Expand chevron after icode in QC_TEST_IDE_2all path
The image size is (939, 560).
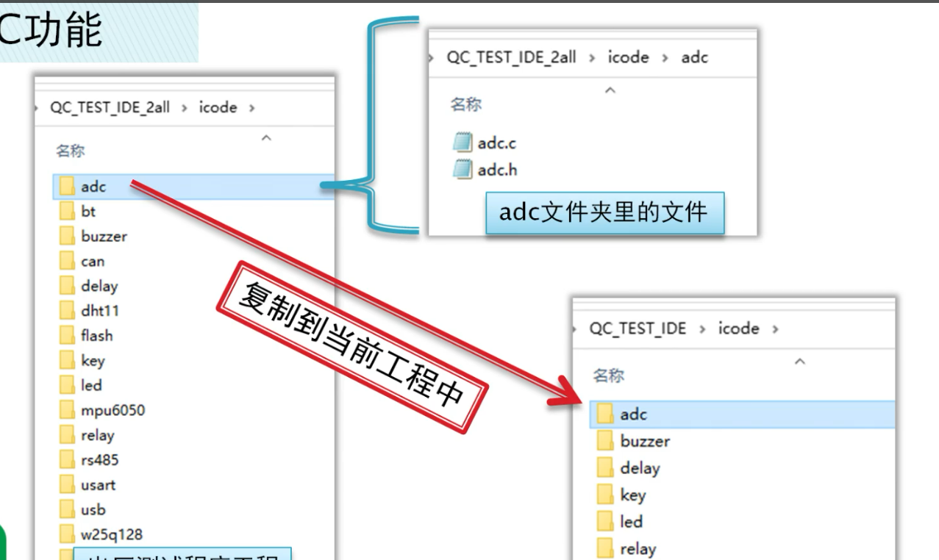coord(252,108)
